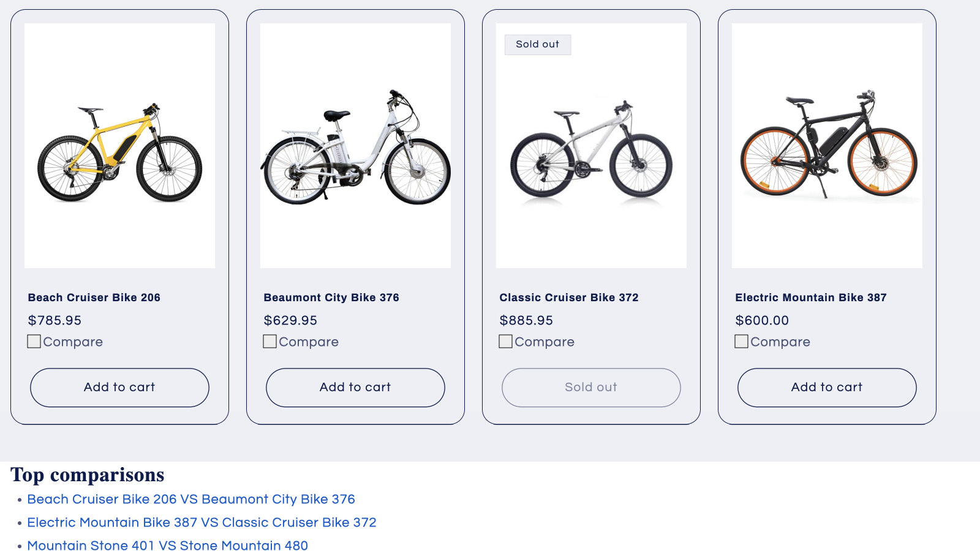980x551 pixels.
Task: Select Compare for Electric Mountain Bike 387
Action: [742, 342]
